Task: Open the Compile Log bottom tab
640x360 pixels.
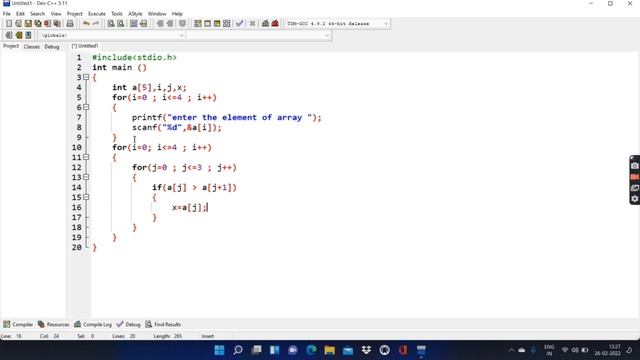Action: [93, 324]
